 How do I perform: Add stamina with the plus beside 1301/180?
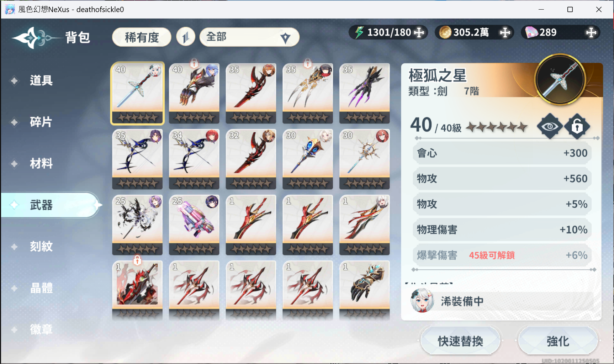click(x=419, y=32)
